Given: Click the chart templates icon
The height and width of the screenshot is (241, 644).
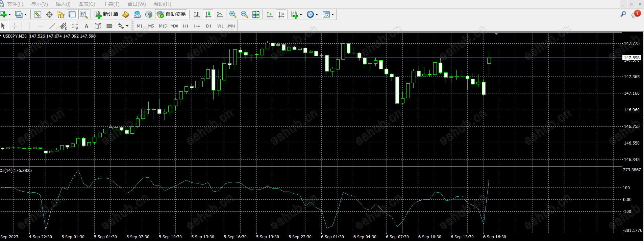Looking at the screenshot, I should (326, 14).
